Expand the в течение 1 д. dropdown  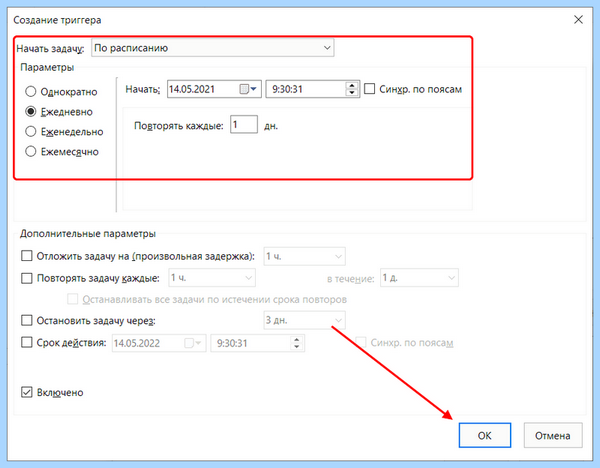coord(419,278)
